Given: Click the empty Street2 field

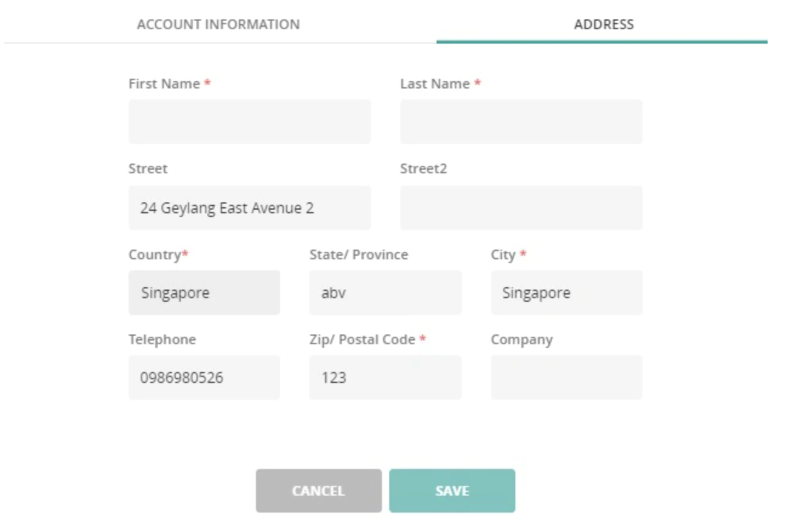Looking at the screenshot, I should tap(521, 208).
